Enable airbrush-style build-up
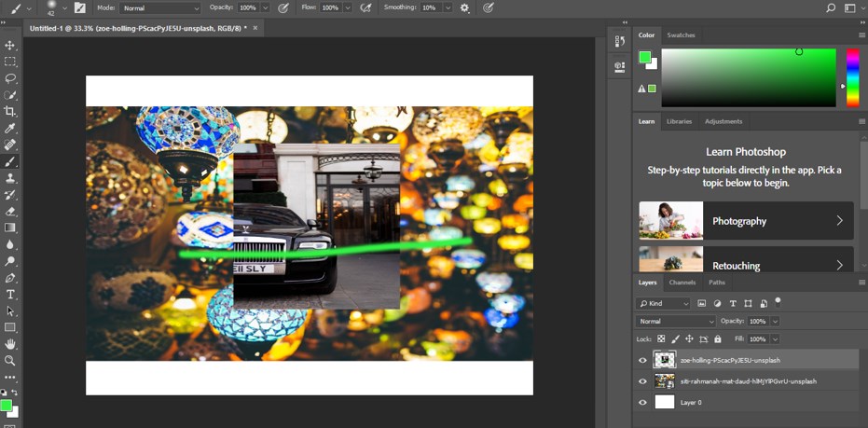 365,7
